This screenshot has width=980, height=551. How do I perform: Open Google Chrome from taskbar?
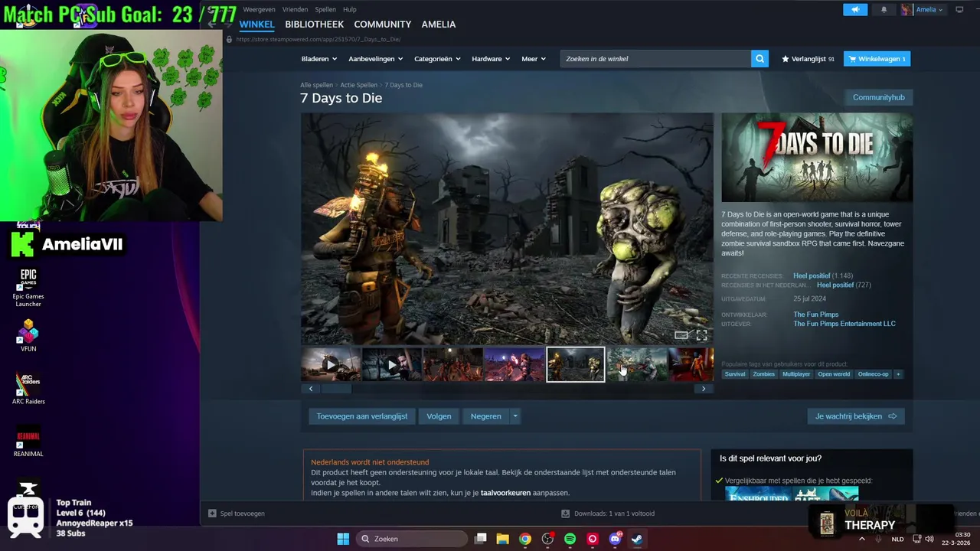(524, 539)
